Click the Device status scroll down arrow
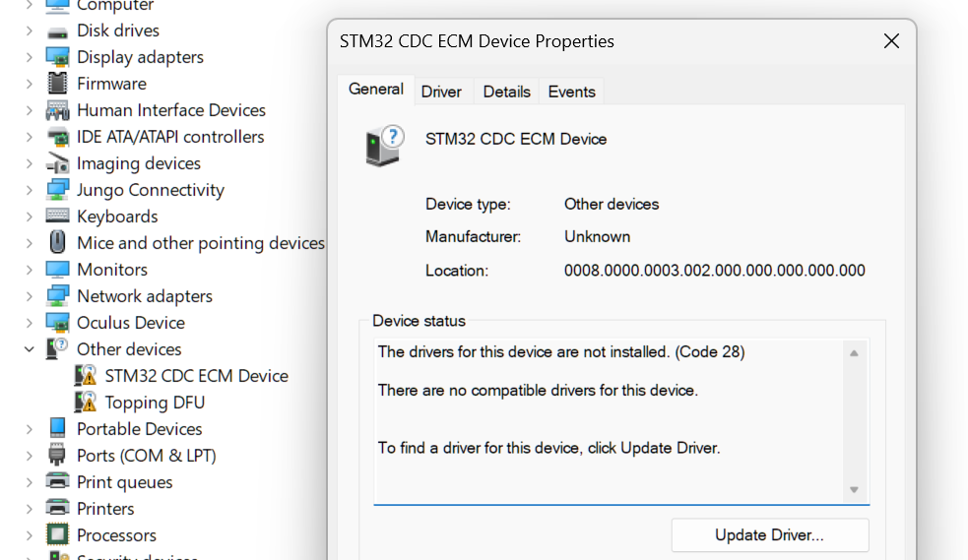Viewport: 968px width, 560px height. (854, 490)
